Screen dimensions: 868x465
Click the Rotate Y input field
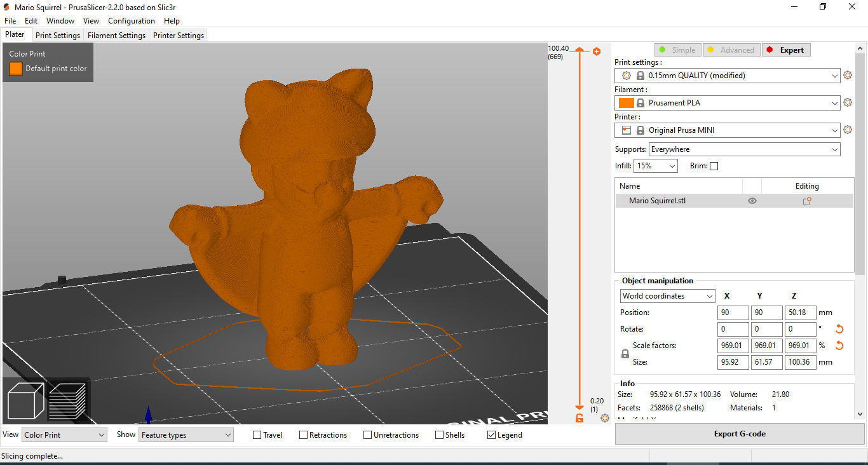[x=767, y=329]
